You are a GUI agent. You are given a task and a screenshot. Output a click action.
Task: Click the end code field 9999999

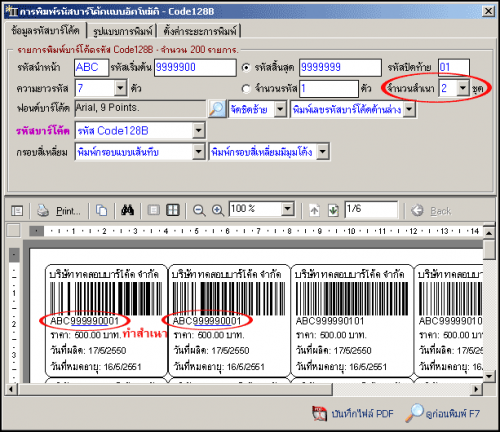pyautogui.click(x=340, y=68)
